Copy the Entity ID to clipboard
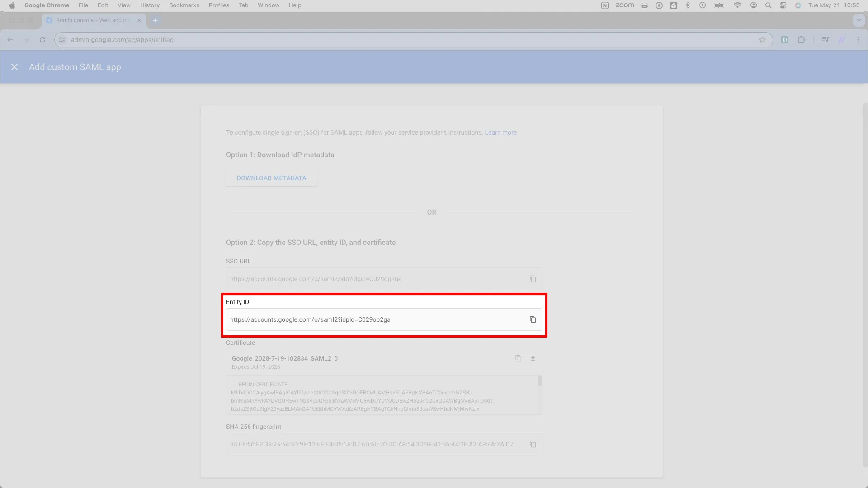Image resolution: width=868 pixels, height=488 pixels. click(x=533, y=319)
